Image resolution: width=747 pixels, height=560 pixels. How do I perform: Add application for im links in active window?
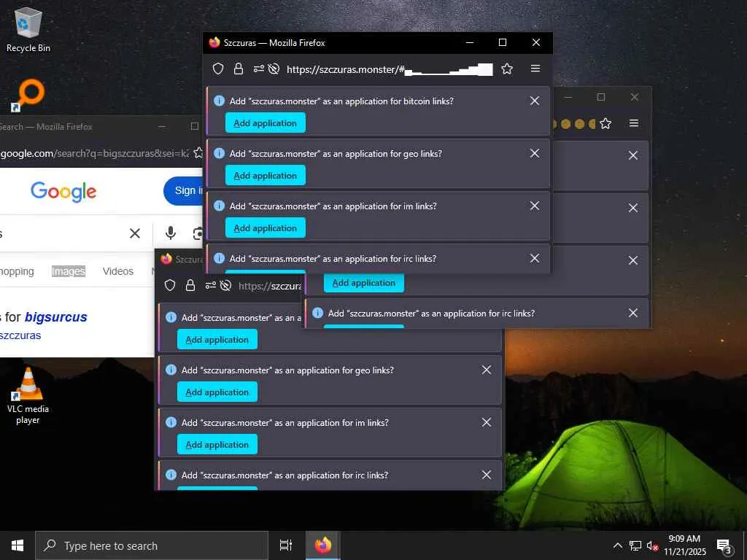(266, 227)
